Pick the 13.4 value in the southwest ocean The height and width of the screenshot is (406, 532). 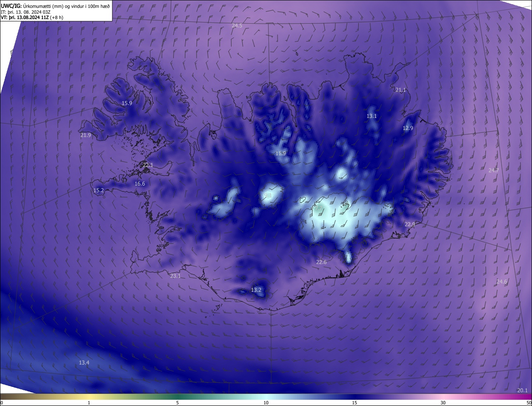click(84, 362)
